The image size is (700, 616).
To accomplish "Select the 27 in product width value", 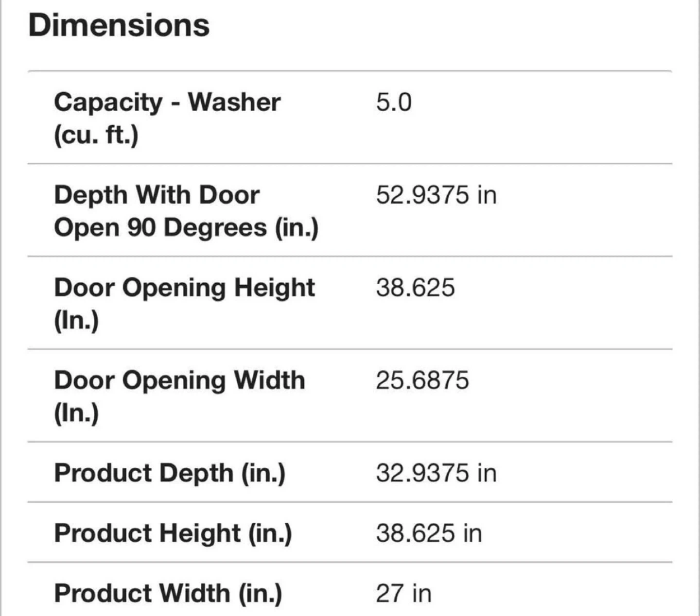I will click(x=403, y=594).
